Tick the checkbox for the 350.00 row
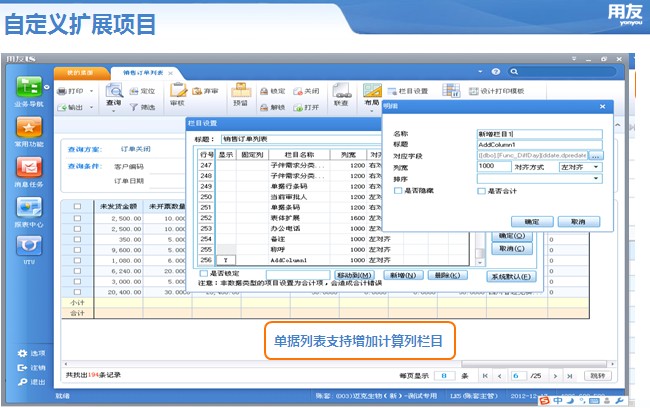This screenshot has width=650, height=408. (77, 239)
